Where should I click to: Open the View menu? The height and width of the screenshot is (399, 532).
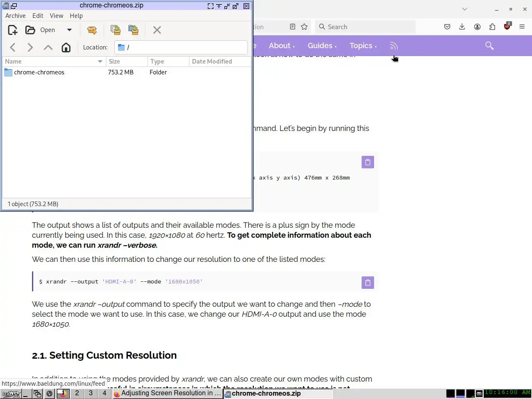tap(57, 15)
